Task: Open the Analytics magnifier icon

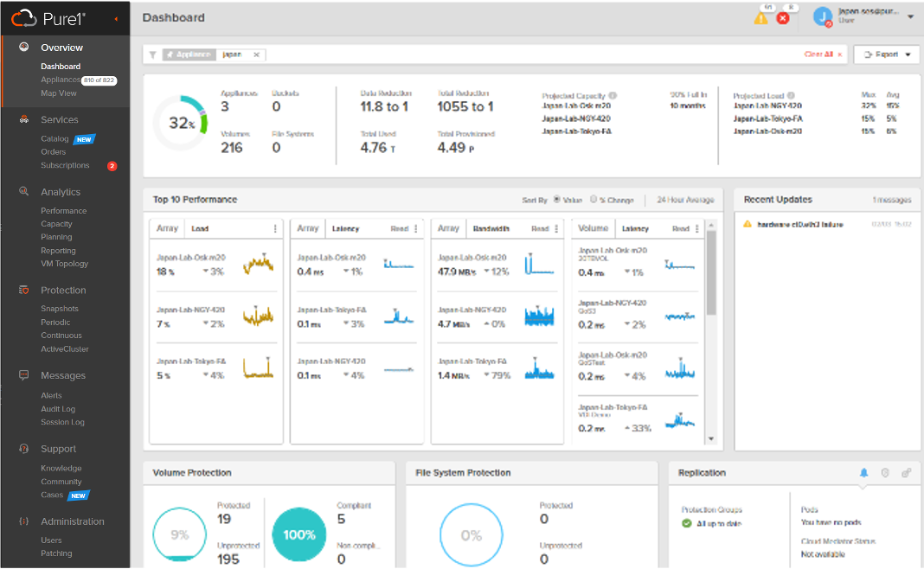Action: pos(23,191)
